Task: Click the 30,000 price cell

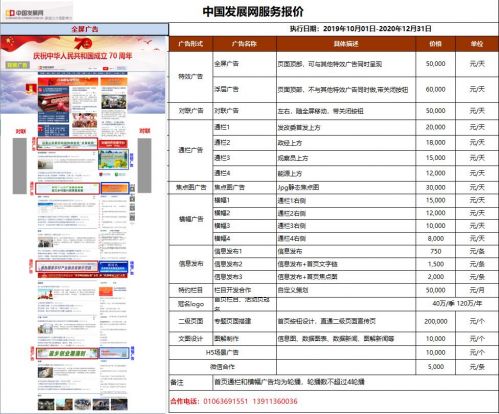Action: click(435, 187)
